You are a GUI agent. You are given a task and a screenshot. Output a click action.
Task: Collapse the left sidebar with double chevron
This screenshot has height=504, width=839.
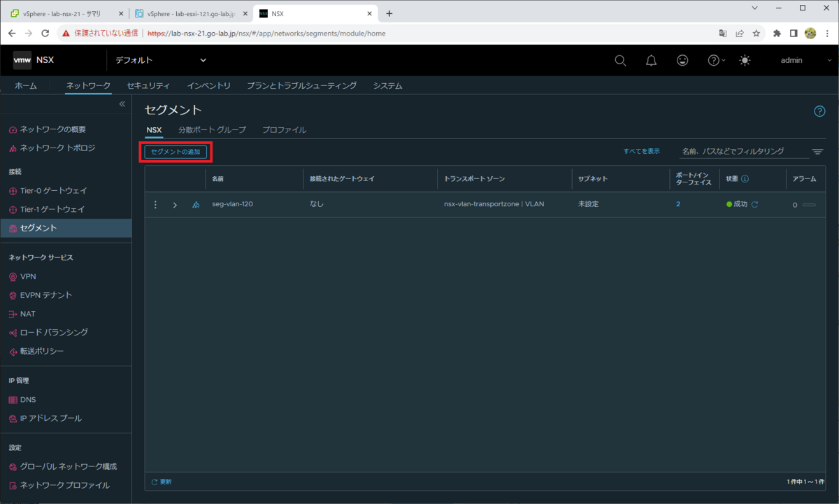tap(122, 103)
